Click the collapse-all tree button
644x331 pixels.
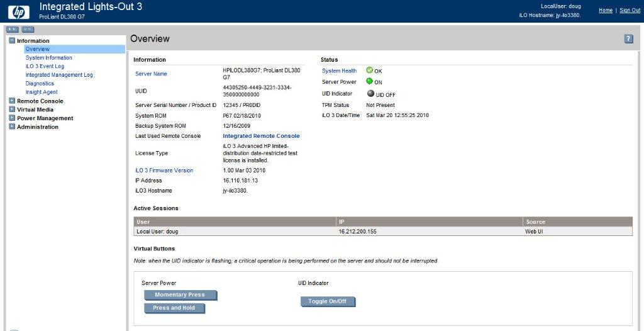pos(28,29)
